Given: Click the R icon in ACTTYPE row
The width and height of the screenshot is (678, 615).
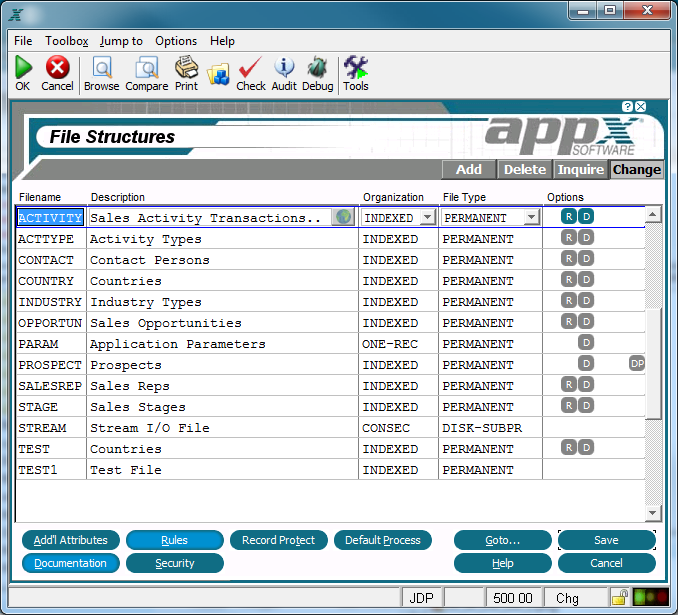Looking at the screenshot, I should (x=569, y=237).
